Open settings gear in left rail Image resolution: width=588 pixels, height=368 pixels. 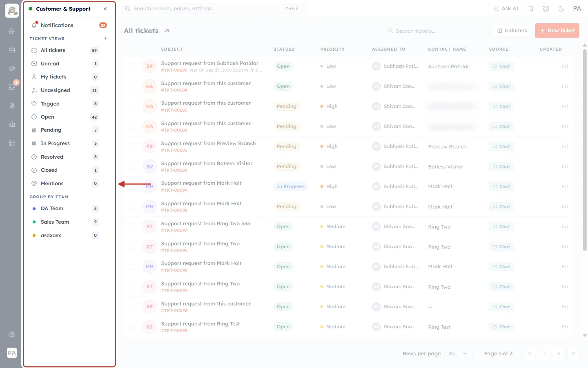tap(12, 334)
